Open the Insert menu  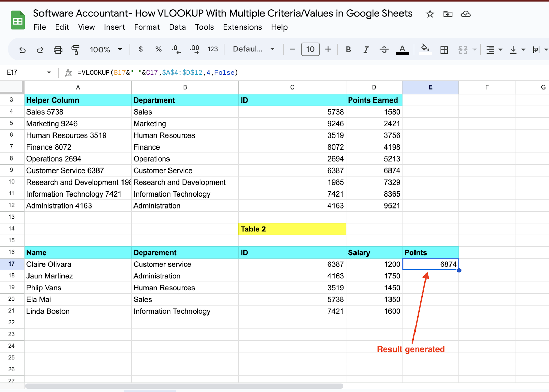pos(115,27)
